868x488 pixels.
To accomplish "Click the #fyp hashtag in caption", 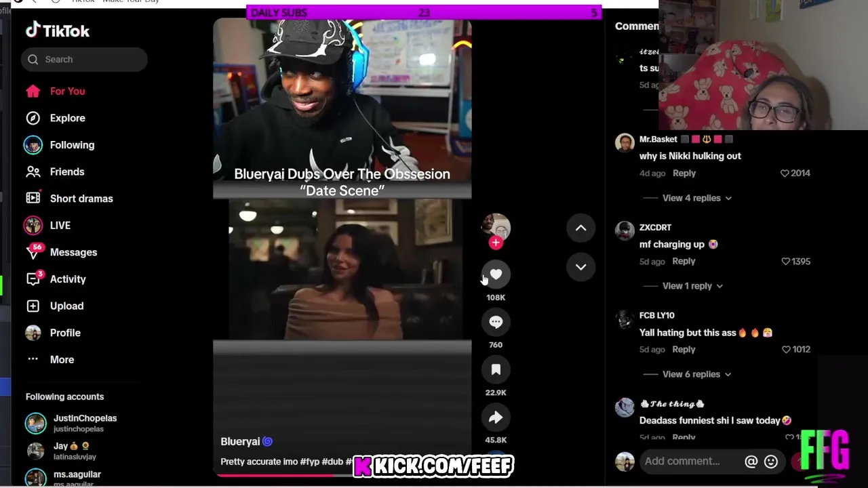I will [x=311, y=462].
